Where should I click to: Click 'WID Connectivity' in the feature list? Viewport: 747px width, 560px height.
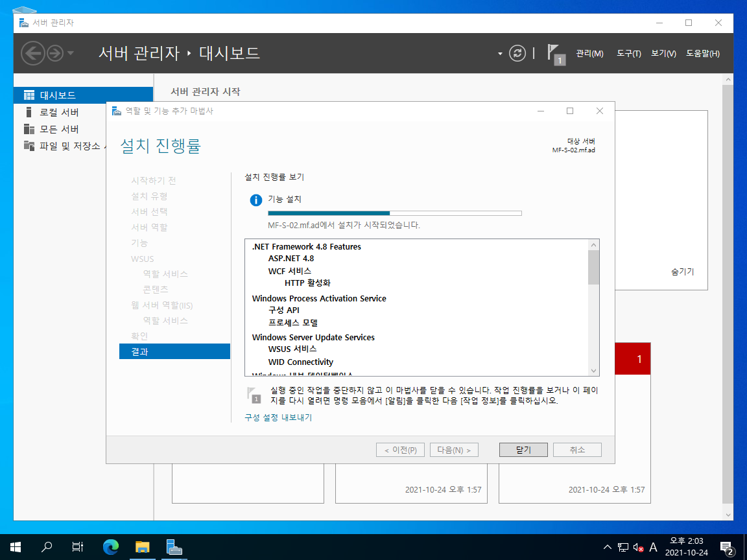point(301,362)
